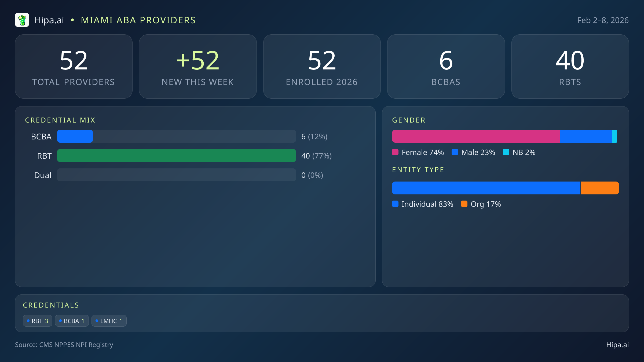Select the LMHC 1 credential chip
Viewport: 644px width, 362px height.
click(109, 321)
